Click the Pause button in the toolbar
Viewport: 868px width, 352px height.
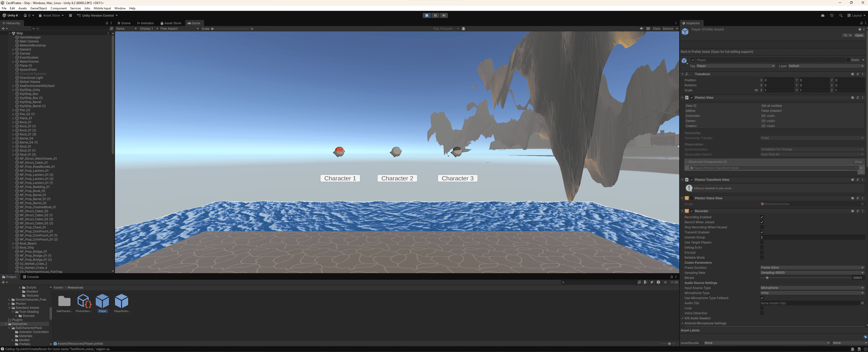point(435,15)
